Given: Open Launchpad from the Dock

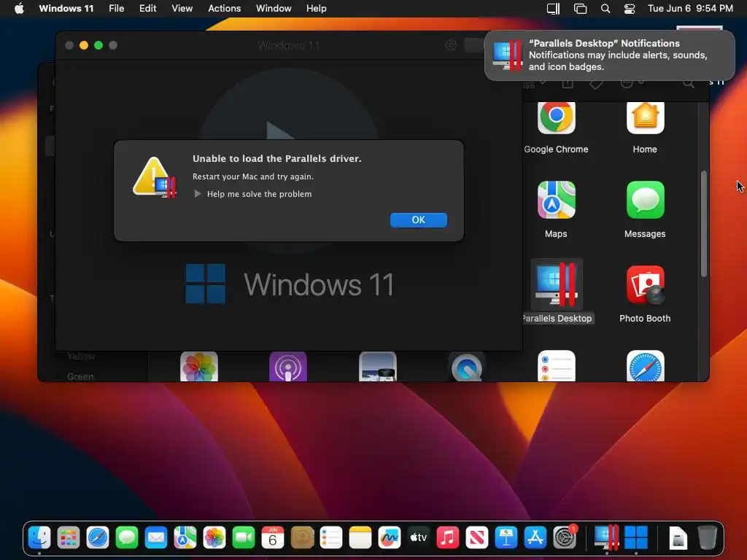Looking at the screenshot, I should click(69, 538).
